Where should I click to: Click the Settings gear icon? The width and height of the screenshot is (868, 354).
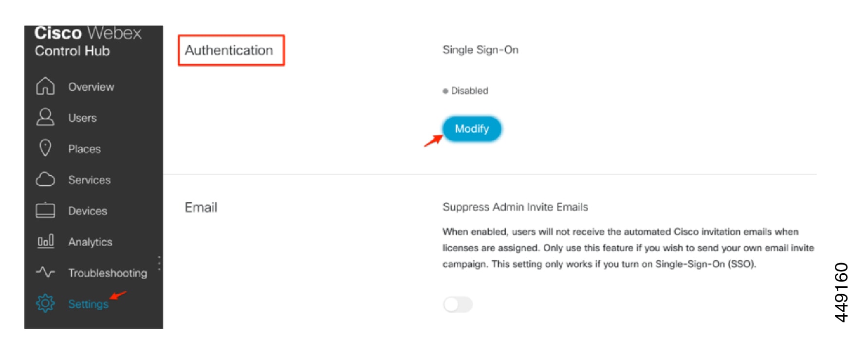45,303
